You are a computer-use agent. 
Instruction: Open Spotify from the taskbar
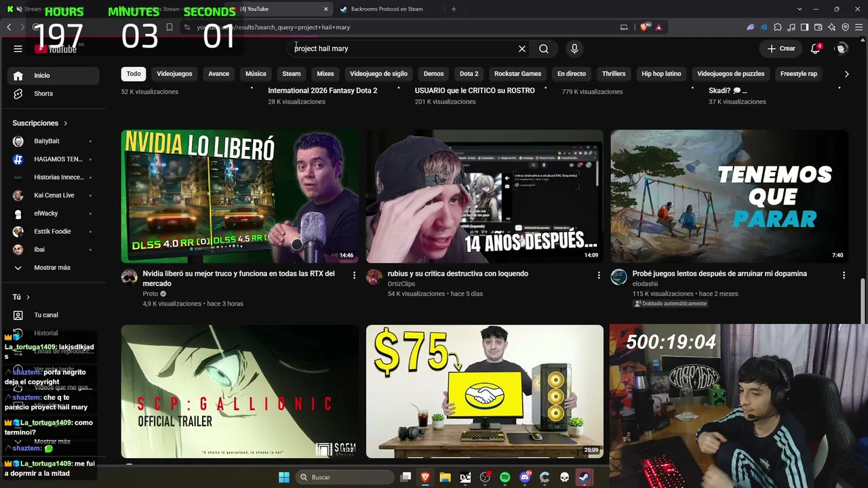coord(505,477)
